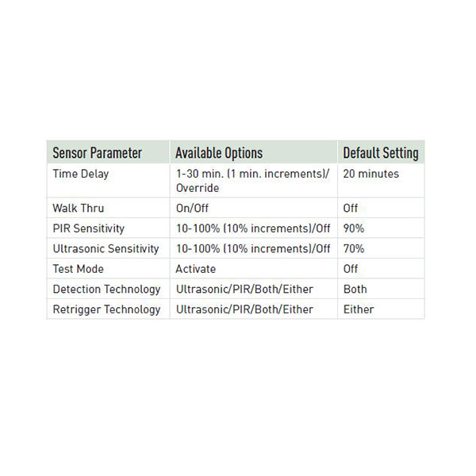Click the Both default setting value
The width and height of the screenshot is (476, 476).
click(x=355, y=290)
